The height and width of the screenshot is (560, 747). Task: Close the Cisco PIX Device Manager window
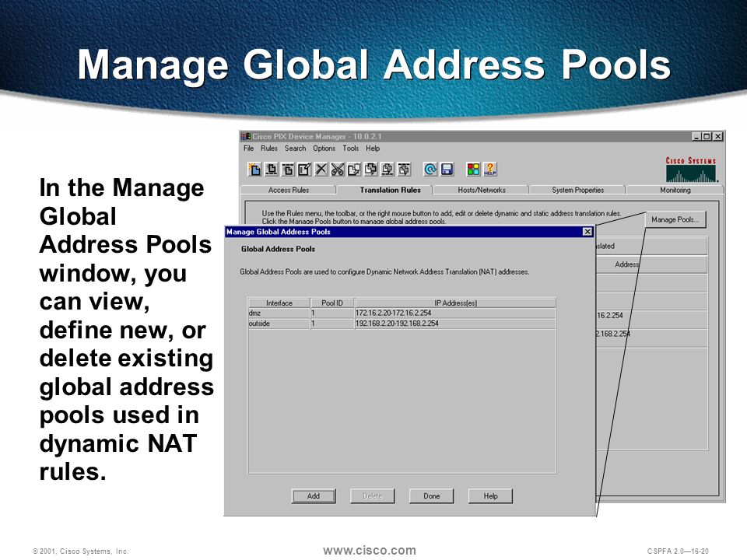click(x=718, y=137)
